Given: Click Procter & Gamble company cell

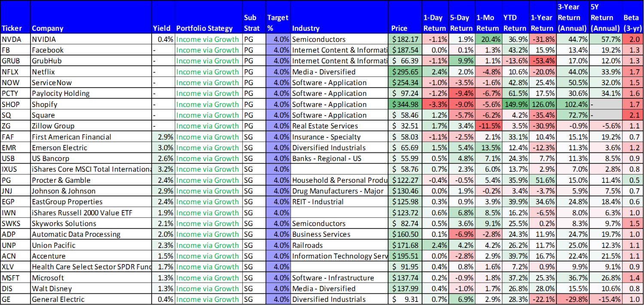Looking at the screenshot, I should point(91,180).
